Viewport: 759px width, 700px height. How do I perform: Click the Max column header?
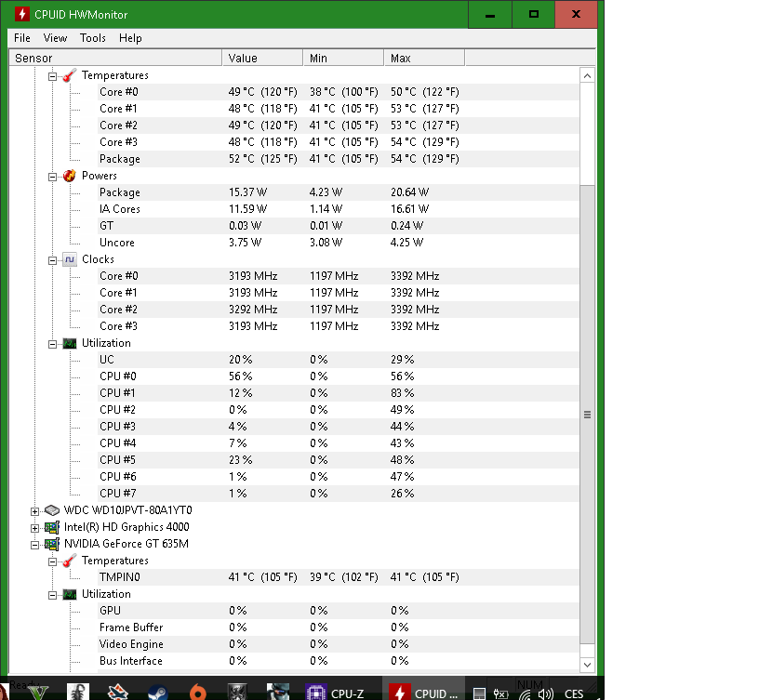click(425, 58)
